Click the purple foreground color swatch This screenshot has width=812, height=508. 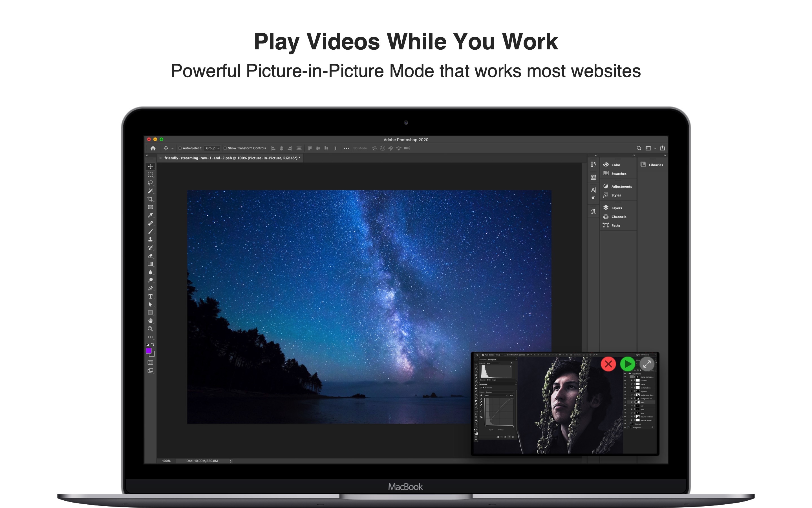click(149, 351)
